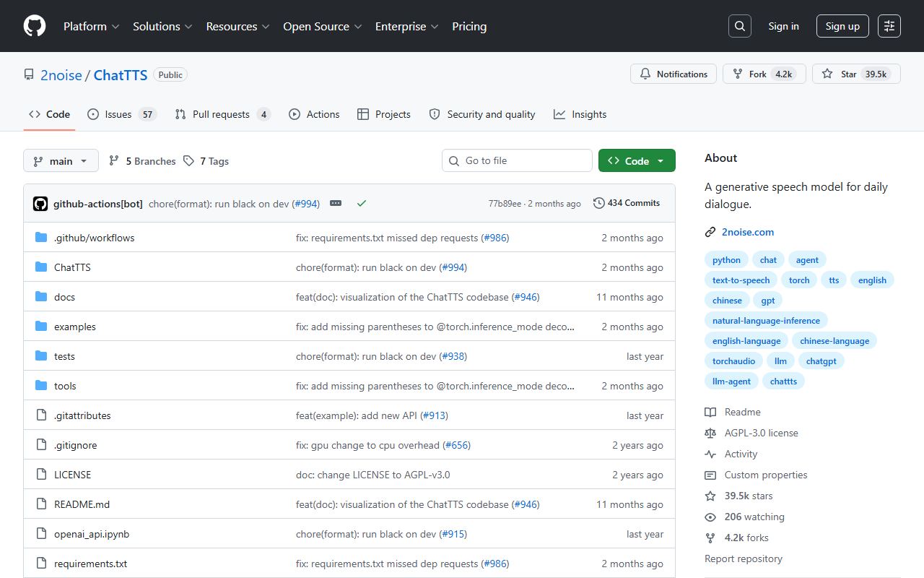Screen dimensions: 924x578
Task: Open the Insights tab
Action: tap(580, 114)
